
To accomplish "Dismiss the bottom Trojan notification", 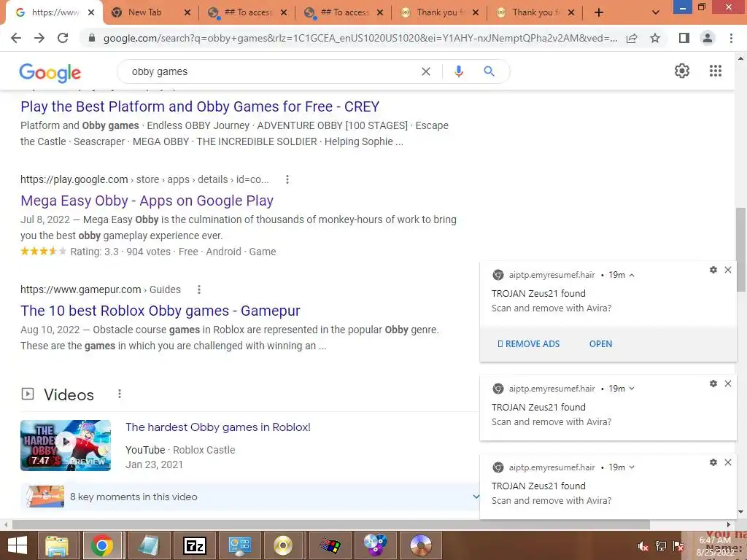I will pyautogui.click(x=728, y=462).
